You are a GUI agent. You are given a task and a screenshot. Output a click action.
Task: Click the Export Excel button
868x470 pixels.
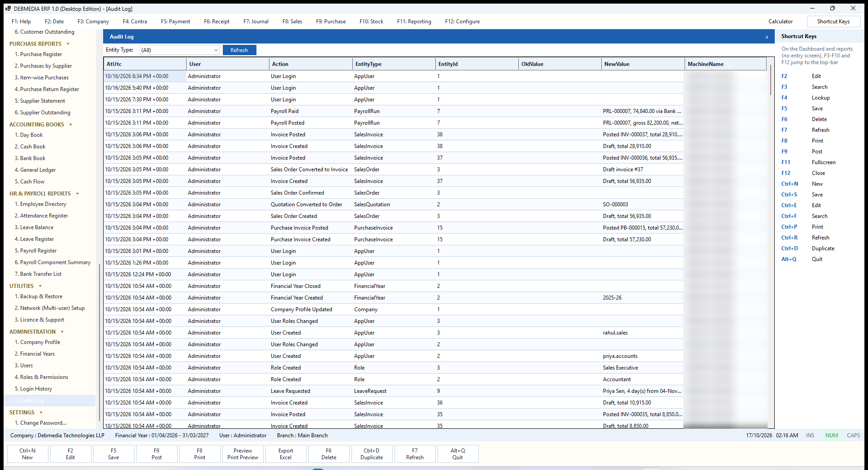(286, 454)
